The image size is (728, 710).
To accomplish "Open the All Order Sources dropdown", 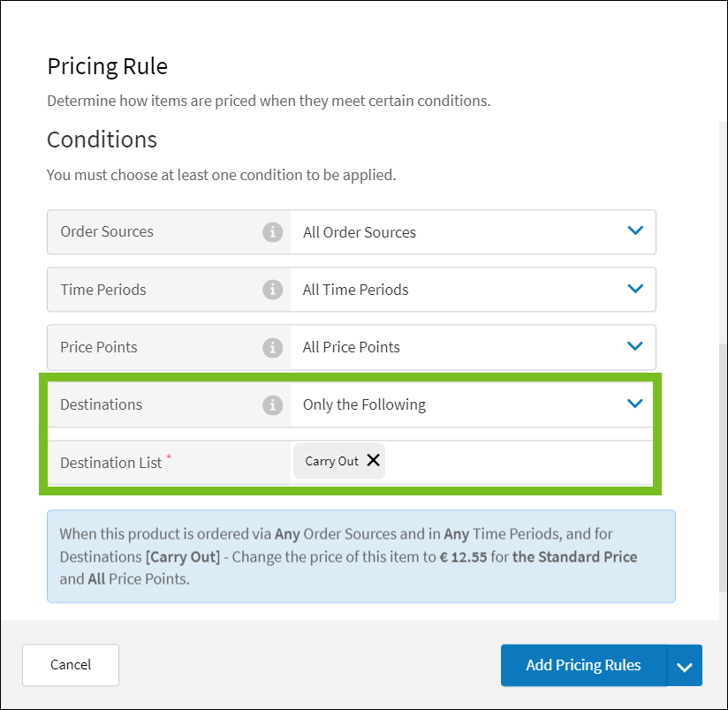I will (x=473, y=231).
